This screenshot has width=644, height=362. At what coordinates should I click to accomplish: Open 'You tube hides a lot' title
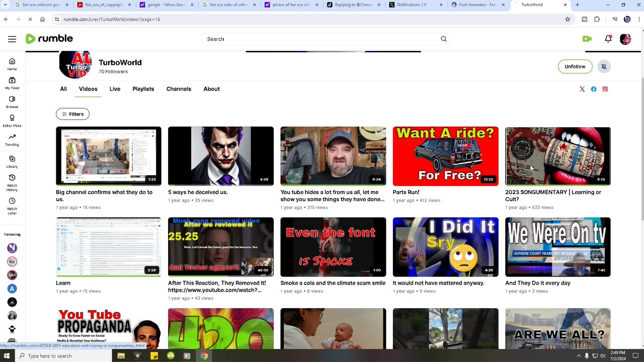click(x=333, y=196)
